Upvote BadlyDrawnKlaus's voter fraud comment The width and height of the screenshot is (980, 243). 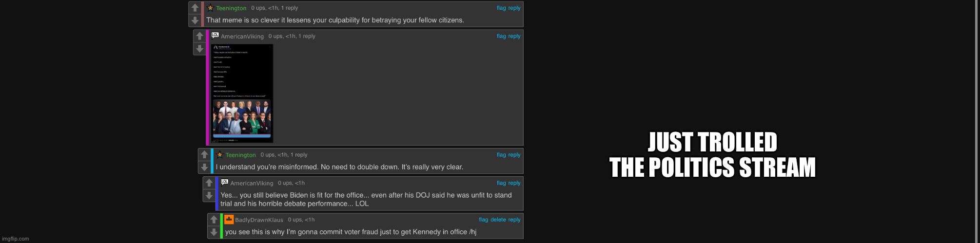[214, 220]
